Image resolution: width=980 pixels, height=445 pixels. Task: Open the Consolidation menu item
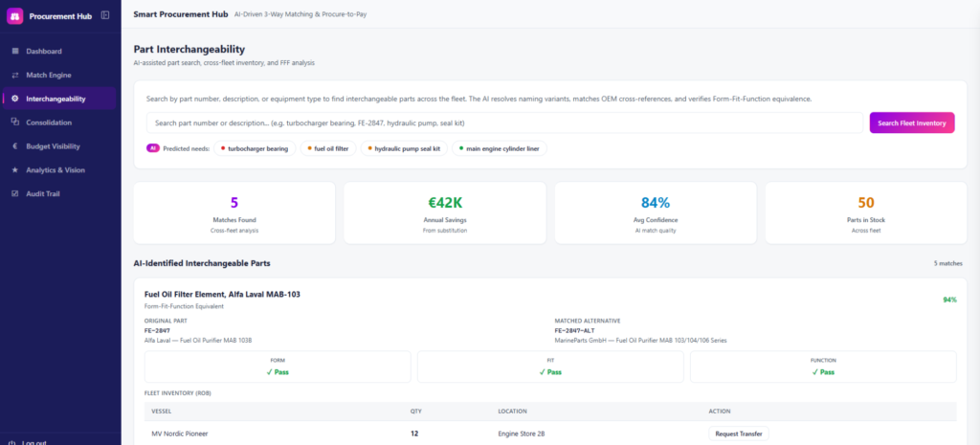pos(59,122)
